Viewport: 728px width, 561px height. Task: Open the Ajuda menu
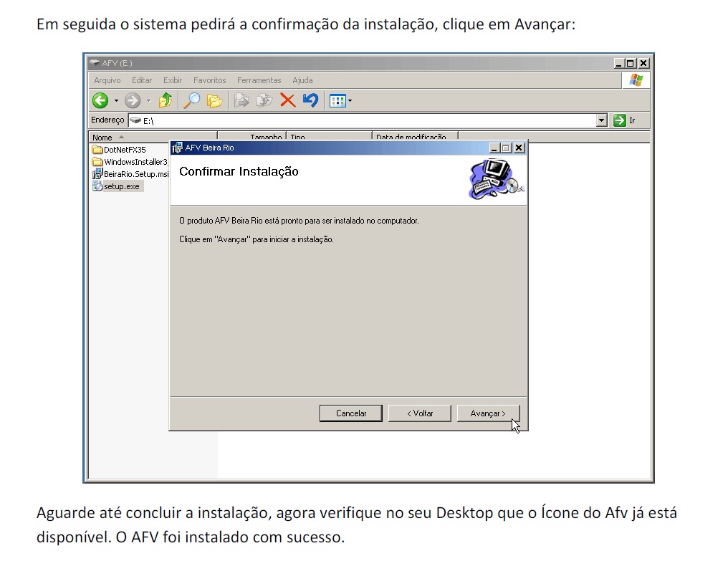coord(302,80)
